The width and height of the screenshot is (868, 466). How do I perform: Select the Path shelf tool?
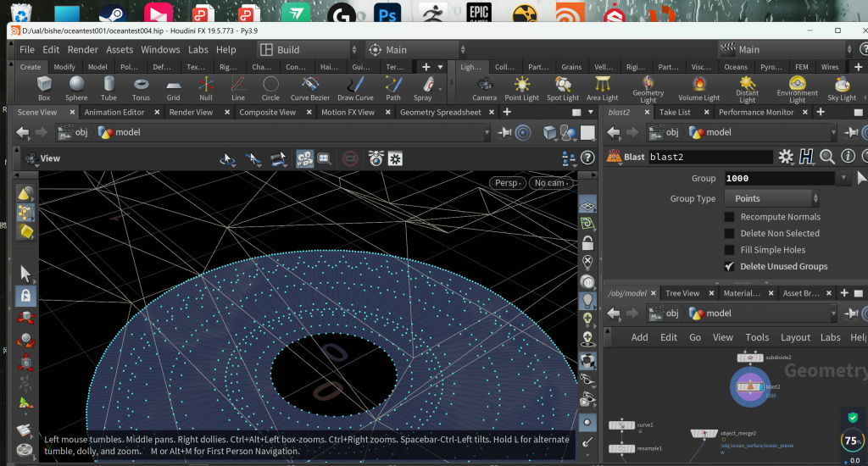click(393, 89)
